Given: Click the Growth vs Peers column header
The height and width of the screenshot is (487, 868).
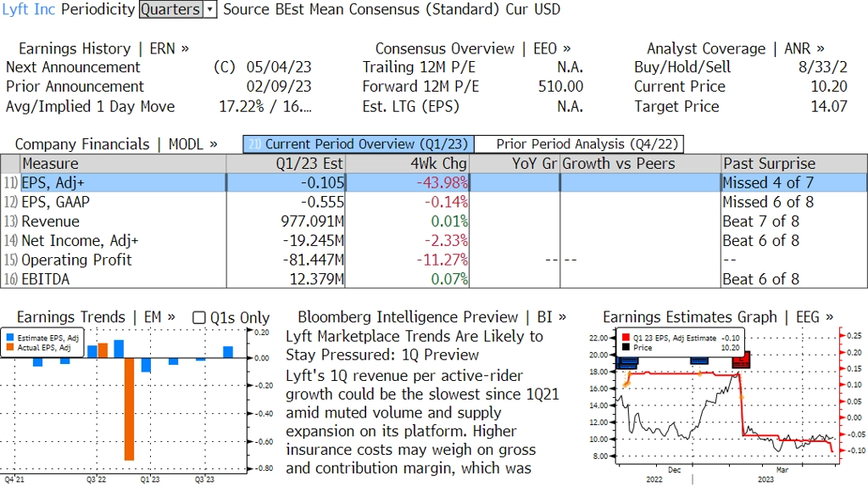Looking at the screenshot, I should click(x=641, y=164).
